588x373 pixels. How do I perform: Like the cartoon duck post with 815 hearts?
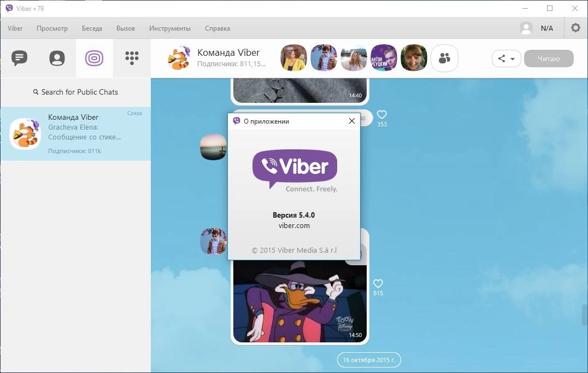coord(378,283)
